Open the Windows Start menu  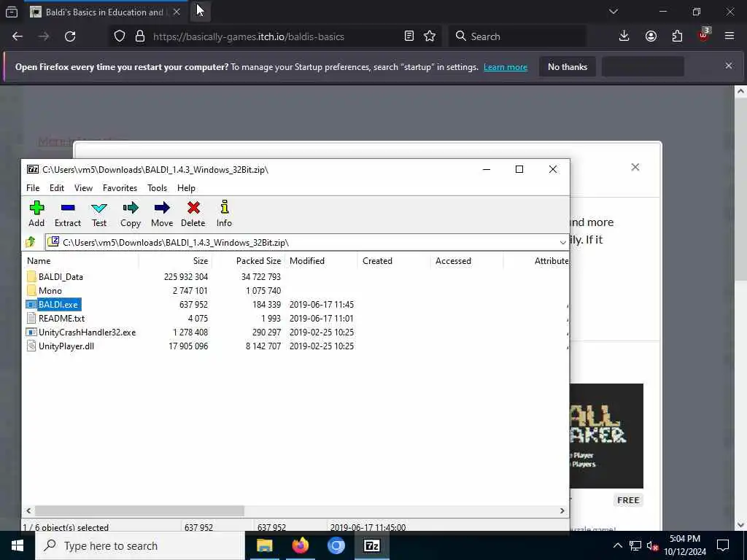pos(18,545)
